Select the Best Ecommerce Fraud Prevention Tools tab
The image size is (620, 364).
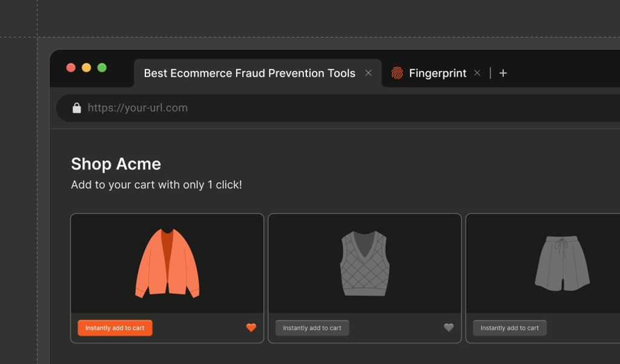[x=249, y=73]
